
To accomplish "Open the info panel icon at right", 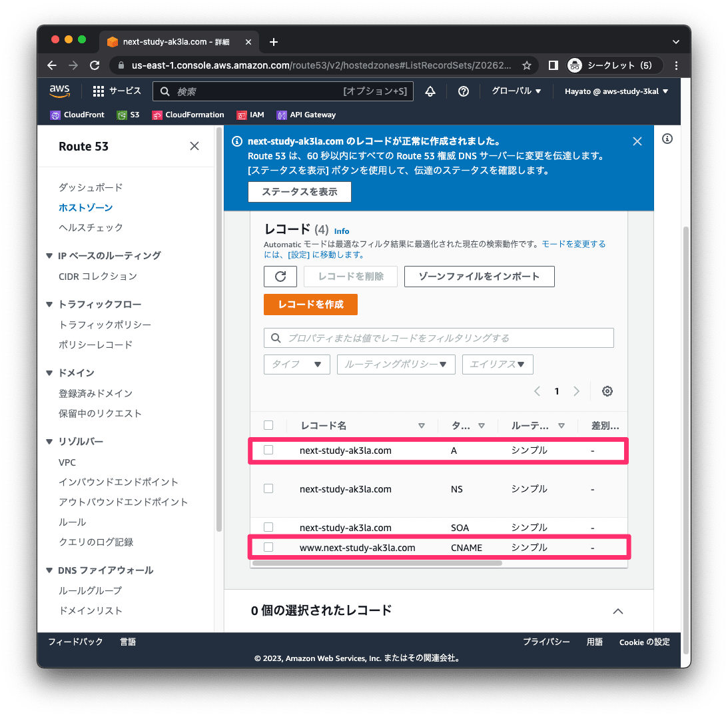I will tap(667, 139).
